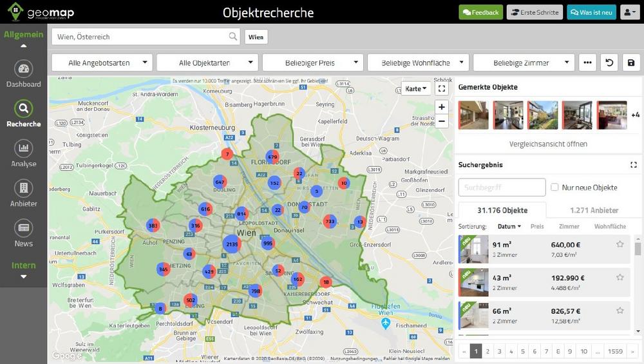
Task: Open the Karte map type dropdown
Action: [x=415, y=89]
